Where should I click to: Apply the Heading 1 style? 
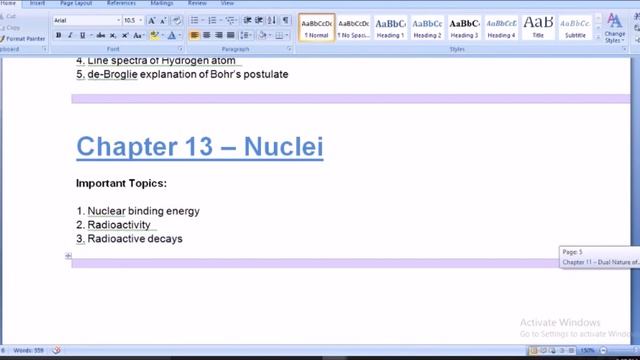390,28
